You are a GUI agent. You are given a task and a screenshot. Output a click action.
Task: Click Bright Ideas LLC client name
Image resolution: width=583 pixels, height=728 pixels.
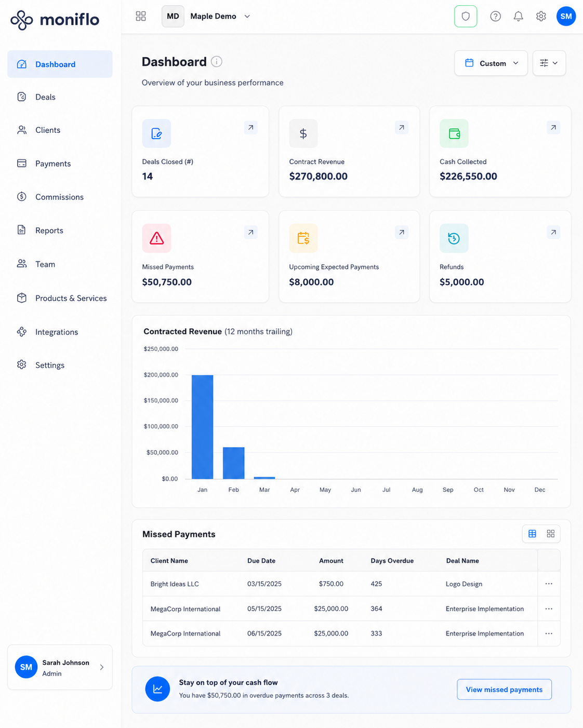tap(175, 584)
